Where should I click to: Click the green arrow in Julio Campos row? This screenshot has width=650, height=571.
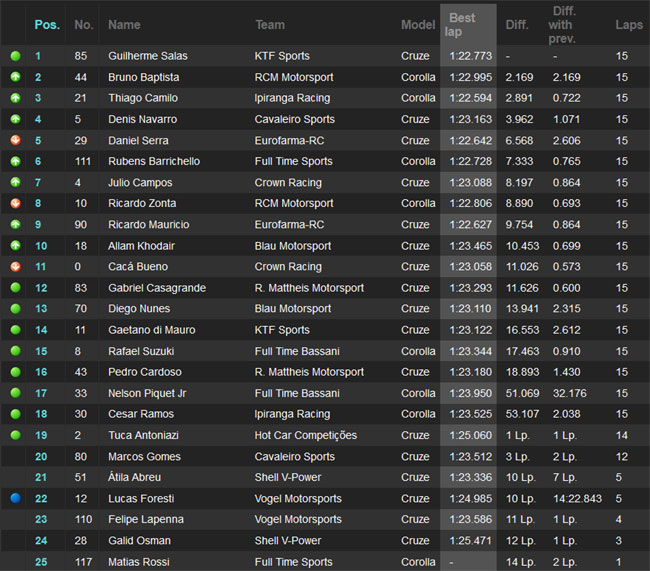point(15,182)
